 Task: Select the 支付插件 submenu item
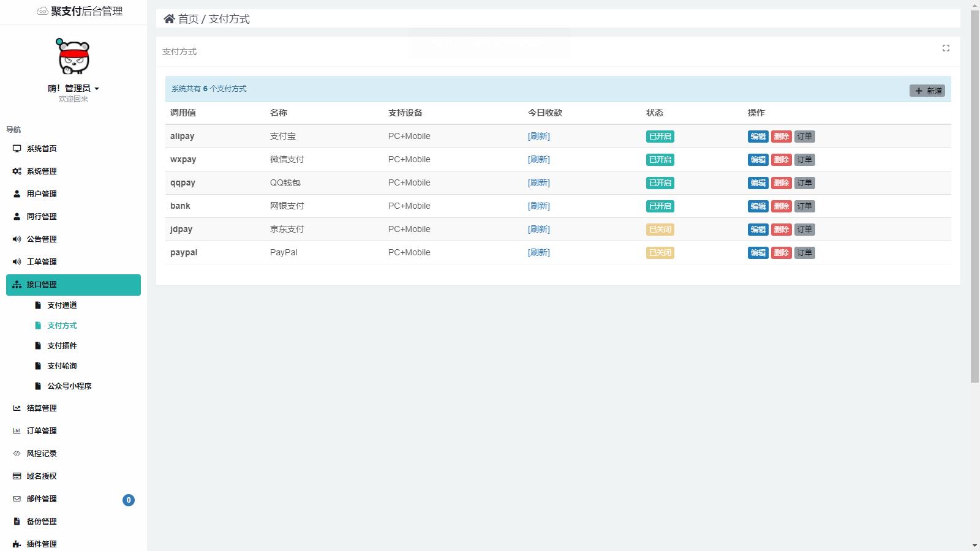point(62,346)
